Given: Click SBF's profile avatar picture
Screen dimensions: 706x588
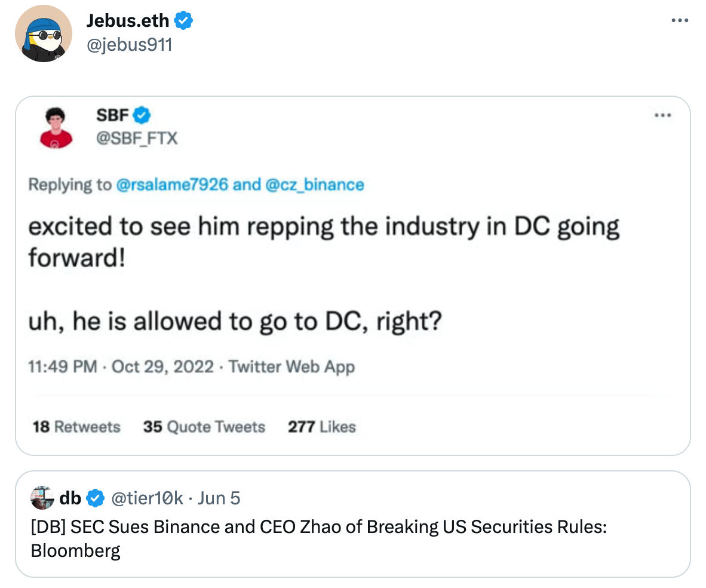Looking at the screenshot, I should [x=56, y=128].
